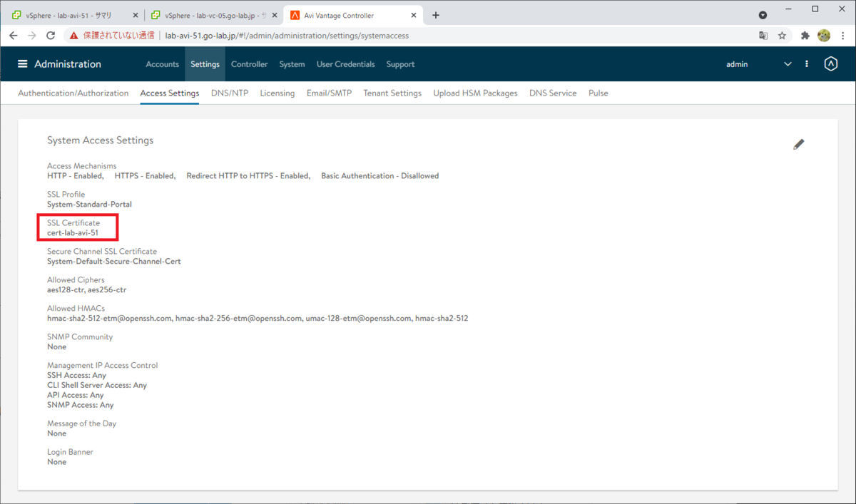Go back with the browser back arrow
The image size is (856, 504).
[x=14, y=35]
